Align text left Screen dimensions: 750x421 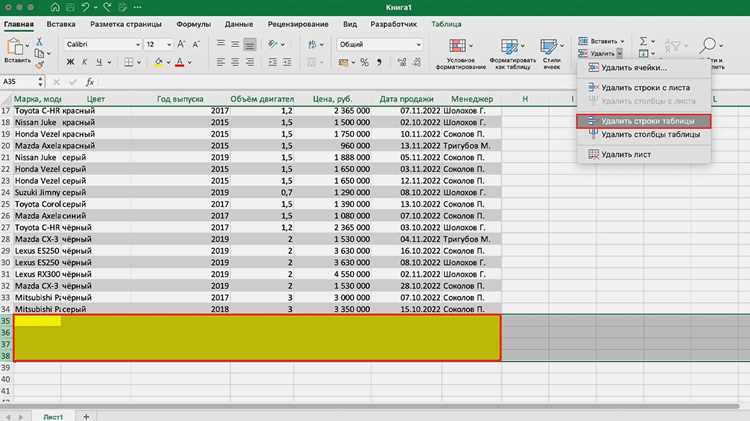(221, 62)
